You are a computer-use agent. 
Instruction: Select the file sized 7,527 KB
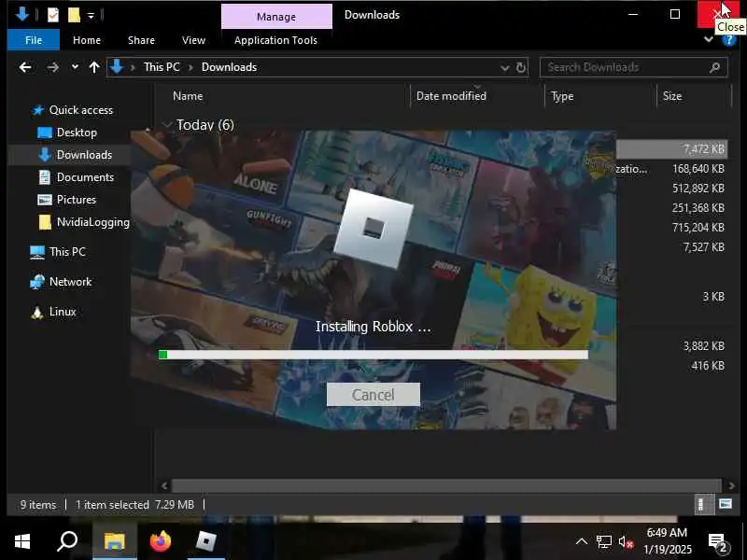point(703,246)
